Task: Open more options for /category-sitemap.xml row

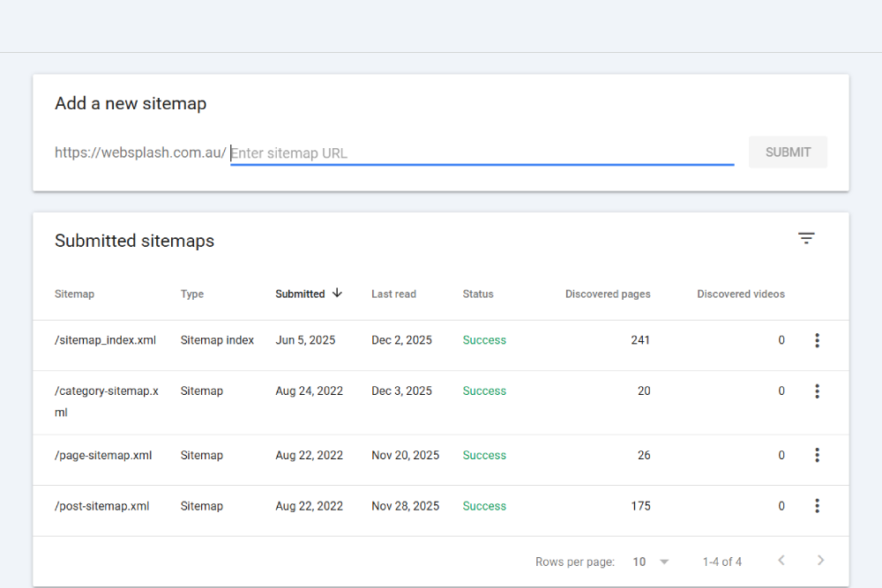Action: pyautogui.click(x=817, y=391)
